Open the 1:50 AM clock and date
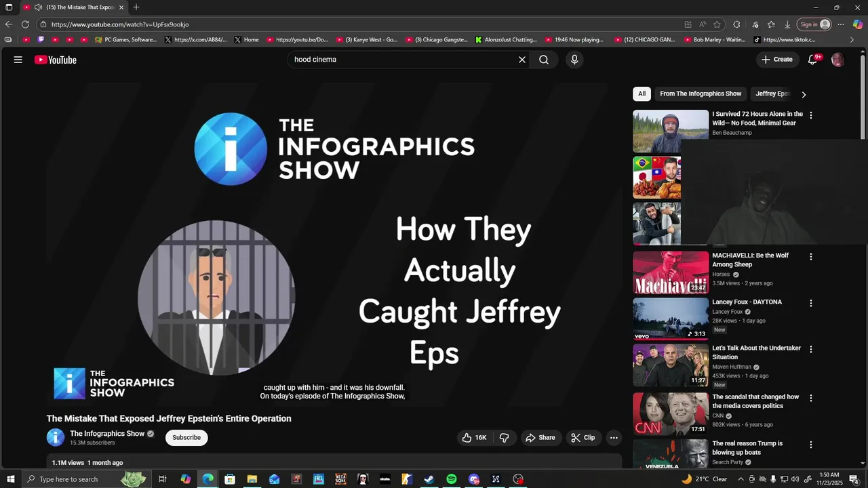This screenshot has height=488, width=868. 829,479
